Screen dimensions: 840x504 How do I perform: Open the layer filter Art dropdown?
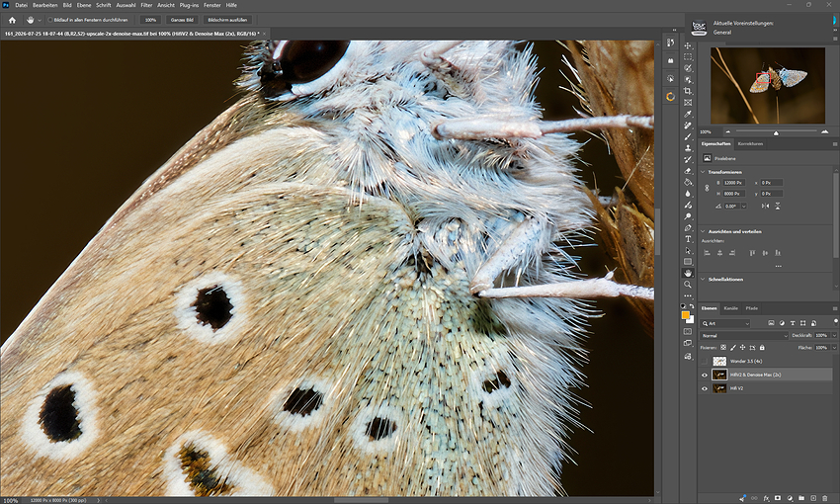click(724, 323)
